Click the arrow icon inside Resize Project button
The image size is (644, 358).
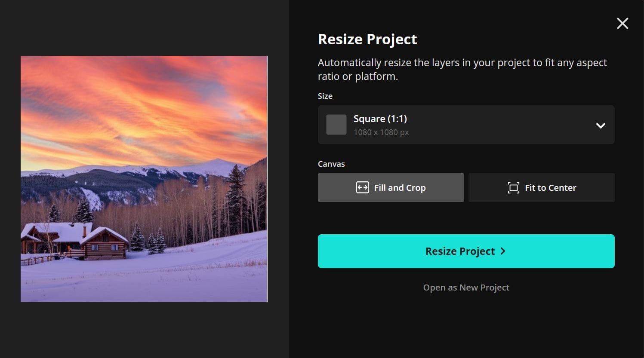[503, 251]
